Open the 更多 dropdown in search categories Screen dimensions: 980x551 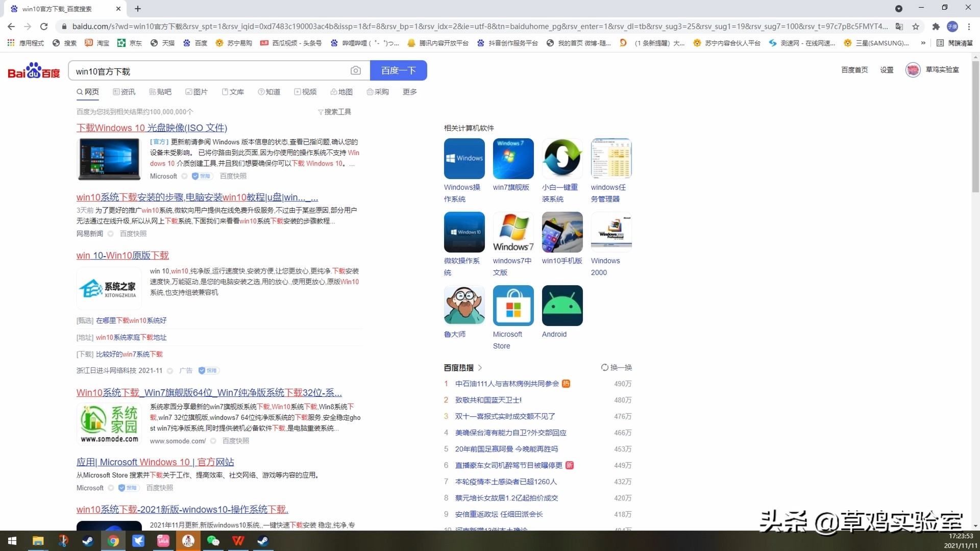(x=409, y=92)
